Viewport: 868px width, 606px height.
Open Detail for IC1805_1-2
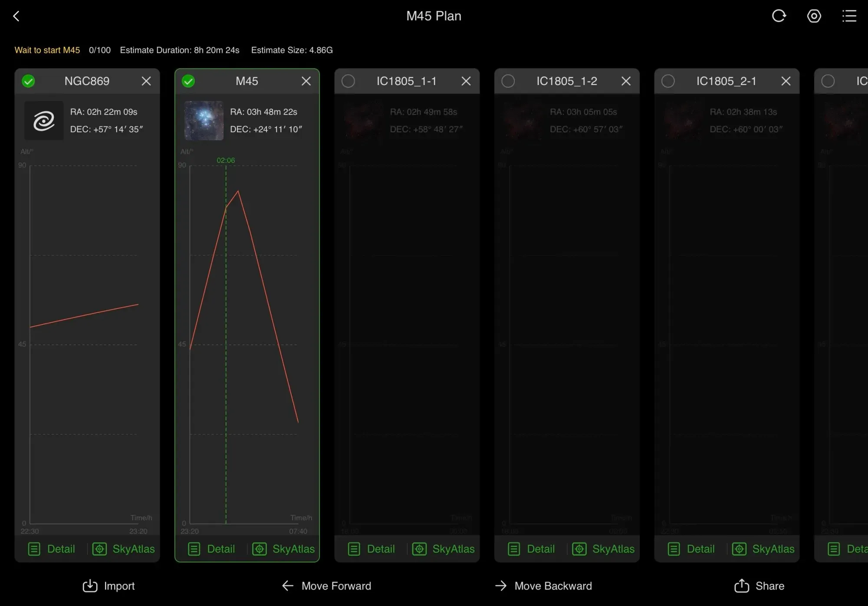(532, 549)
